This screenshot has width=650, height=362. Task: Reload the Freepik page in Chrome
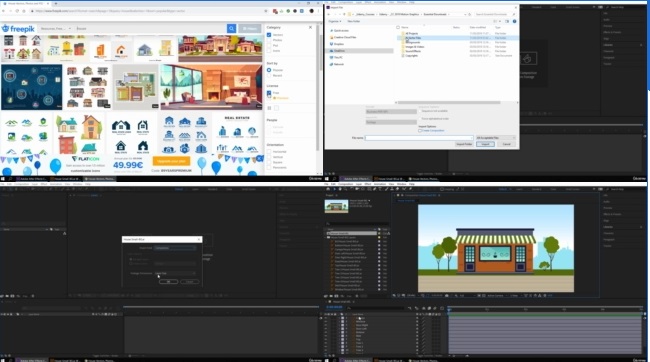tap(17, 11)
